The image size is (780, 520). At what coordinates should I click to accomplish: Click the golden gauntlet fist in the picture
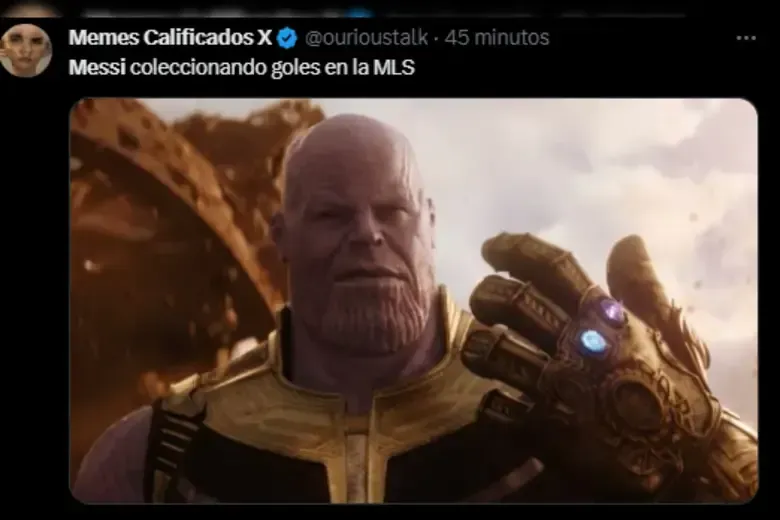pyautogui.click(x=597, y=358)
